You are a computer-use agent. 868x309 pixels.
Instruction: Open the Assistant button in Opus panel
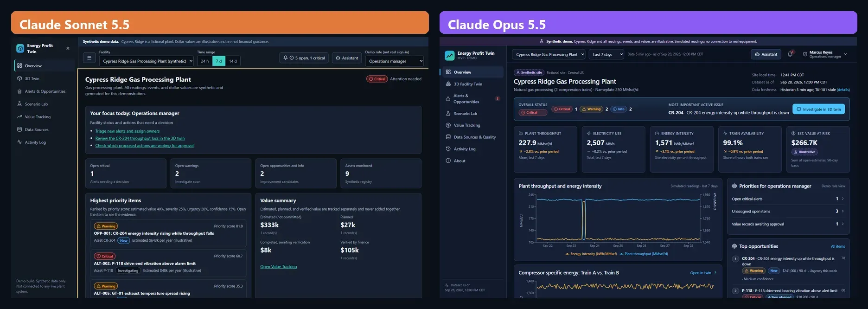tap(766, 54)
